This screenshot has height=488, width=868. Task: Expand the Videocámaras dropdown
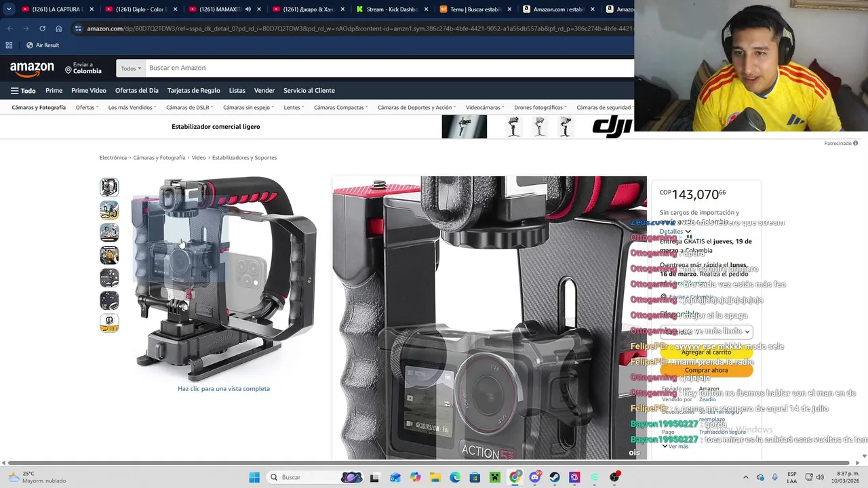click(x=486, y=107)
